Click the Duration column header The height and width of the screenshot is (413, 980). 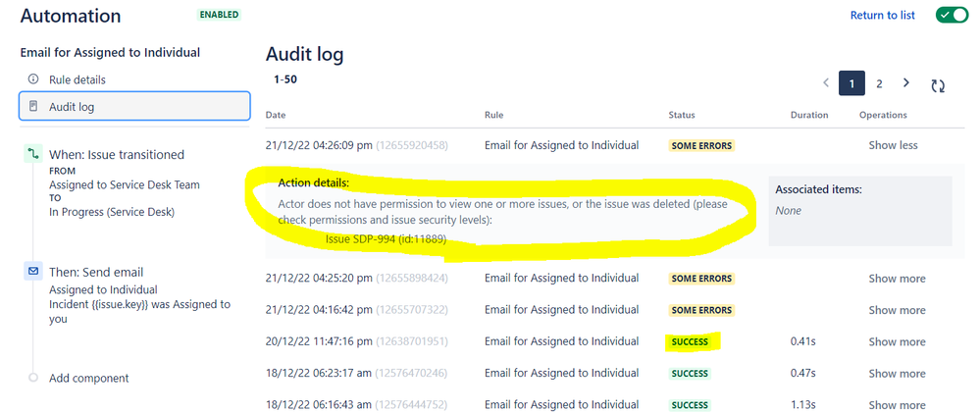coord(808,115)
